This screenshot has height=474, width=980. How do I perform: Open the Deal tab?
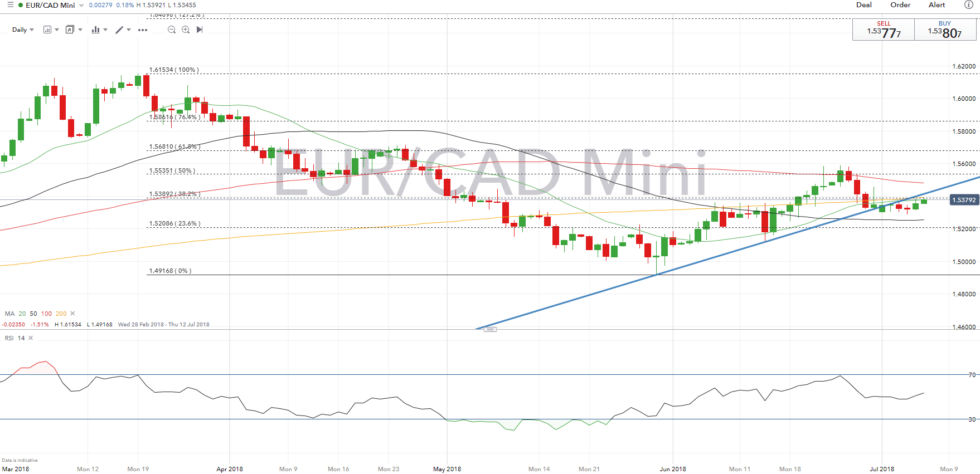(864, 5)
